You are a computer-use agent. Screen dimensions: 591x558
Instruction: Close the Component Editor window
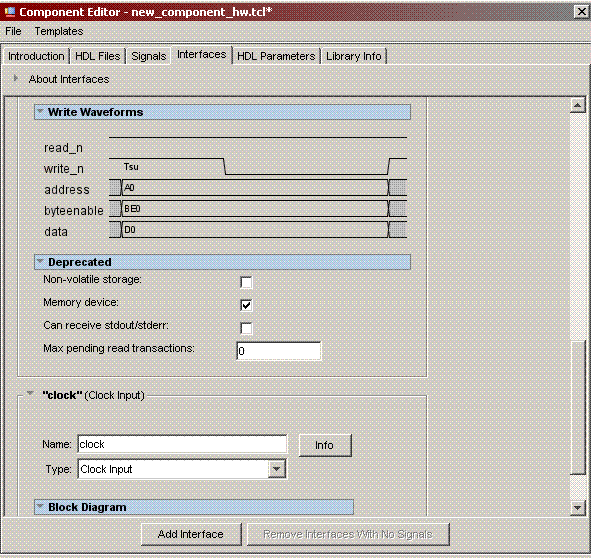[x=581, y=12]
